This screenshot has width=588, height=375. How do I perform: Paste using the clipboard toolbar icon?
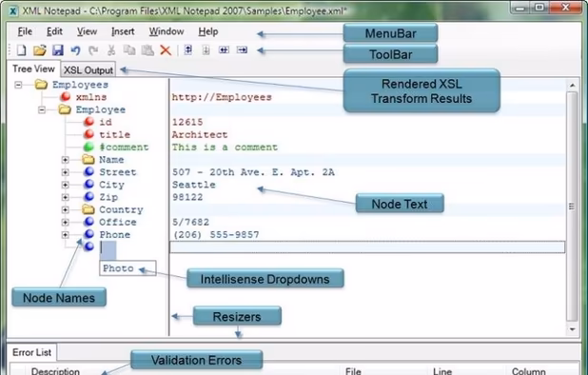pyautogui.click(x=147, y=49)
